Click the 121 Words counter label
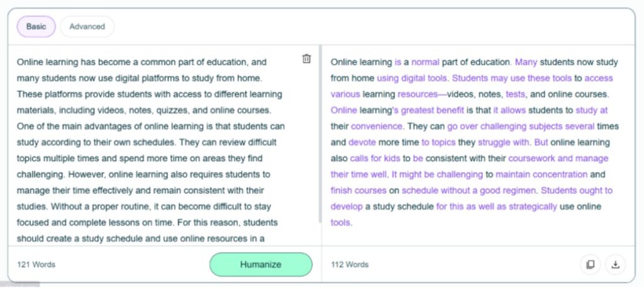Screen dimensions: 644x289 tap(36, 264)
